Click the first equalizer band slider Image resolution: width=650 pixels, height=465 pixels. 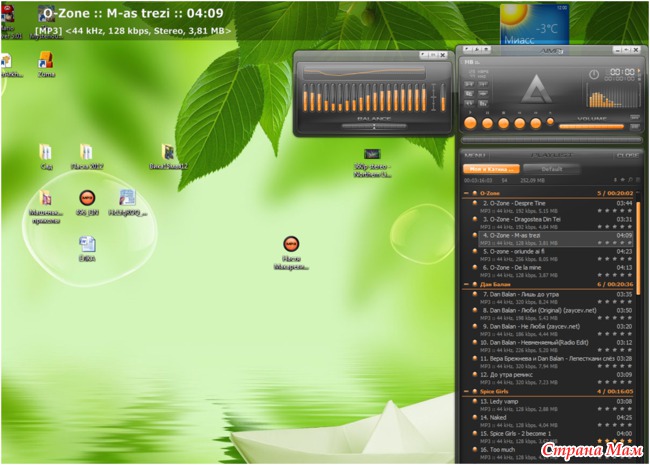(x=306, y=97)
